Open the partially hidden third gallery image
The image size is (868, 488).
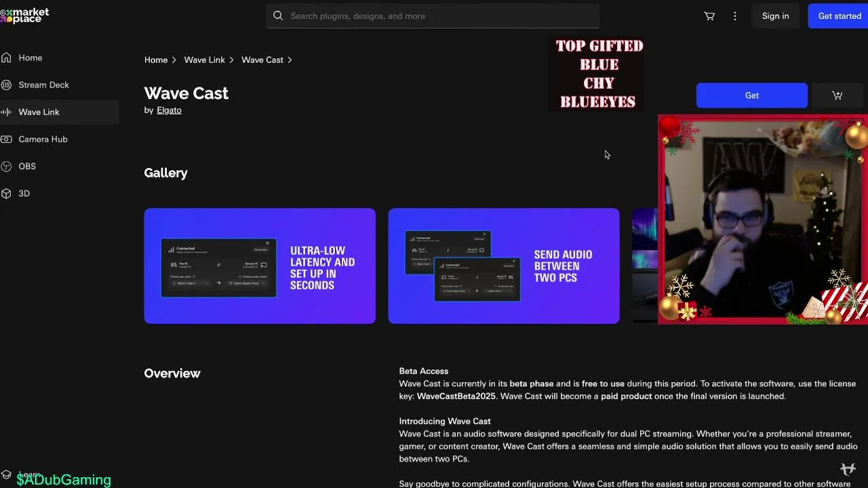point(645,266)
